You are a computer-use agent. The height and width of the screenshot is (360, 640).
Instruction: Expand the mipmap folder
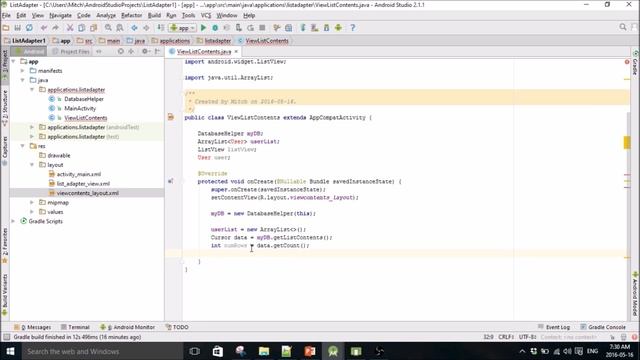[32, 202]
